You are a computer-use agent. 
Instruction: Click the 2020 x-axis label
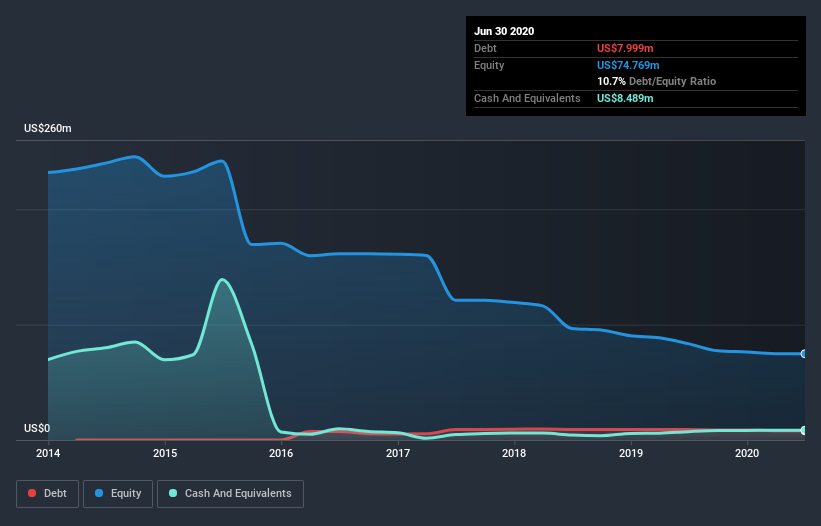(x=747, y=453)
